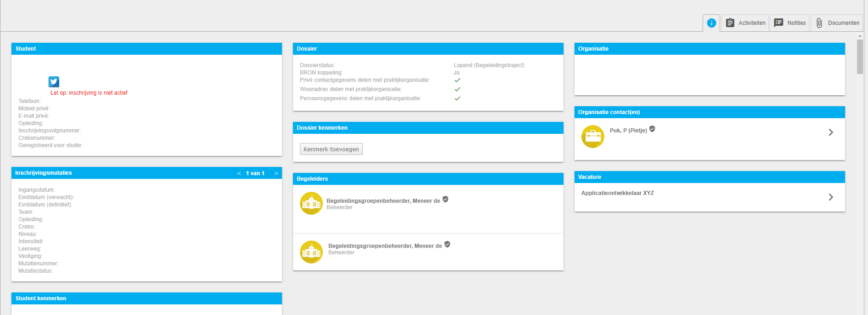Viewport: 868px width, 315px height.
Task: Go to previous Inschrijvingsmutatie
Action: [x=239, y=173]
